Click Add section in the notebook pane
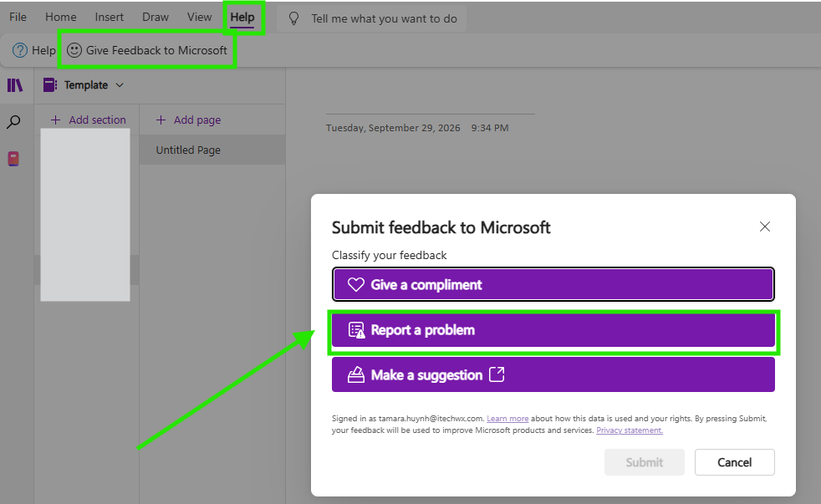This screenshot has width=821, height=504. point(89,120)
